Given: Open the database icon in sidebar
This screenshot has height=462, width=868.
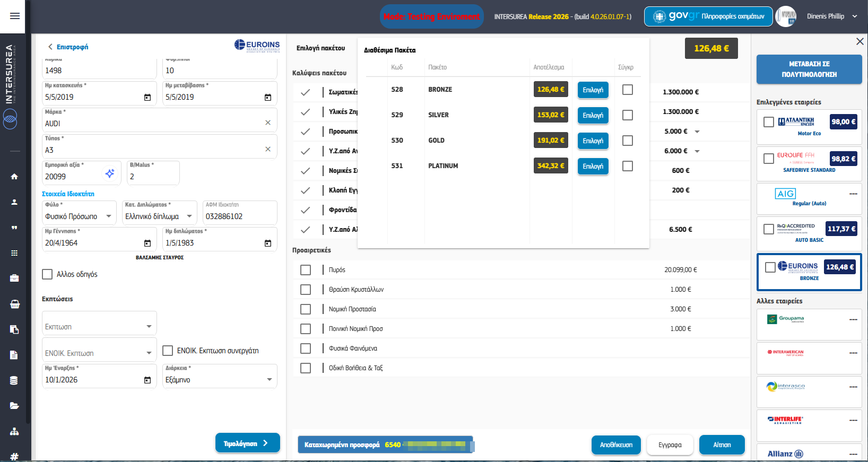Looking at the screenshot, I should (x=14, y=380).
